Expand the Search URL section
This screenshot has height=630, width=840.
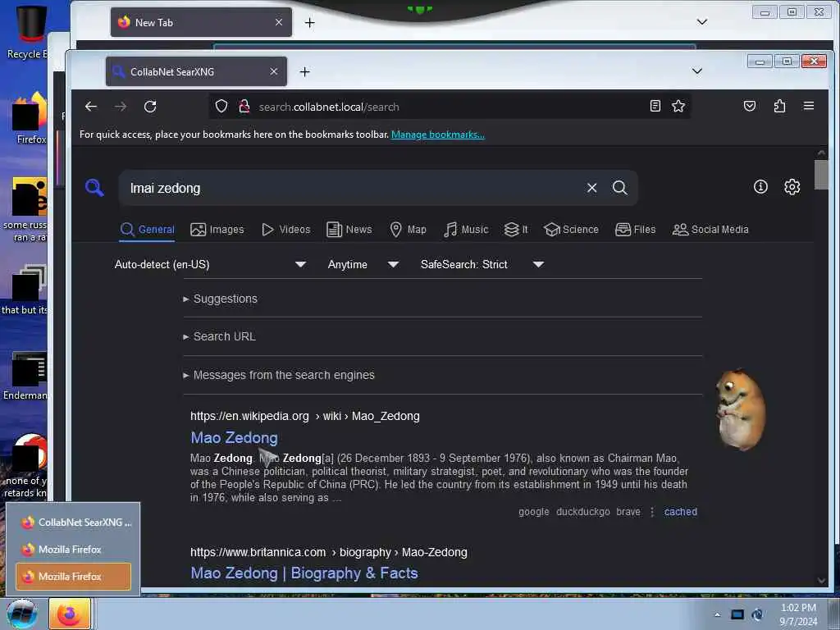(220, 336)
